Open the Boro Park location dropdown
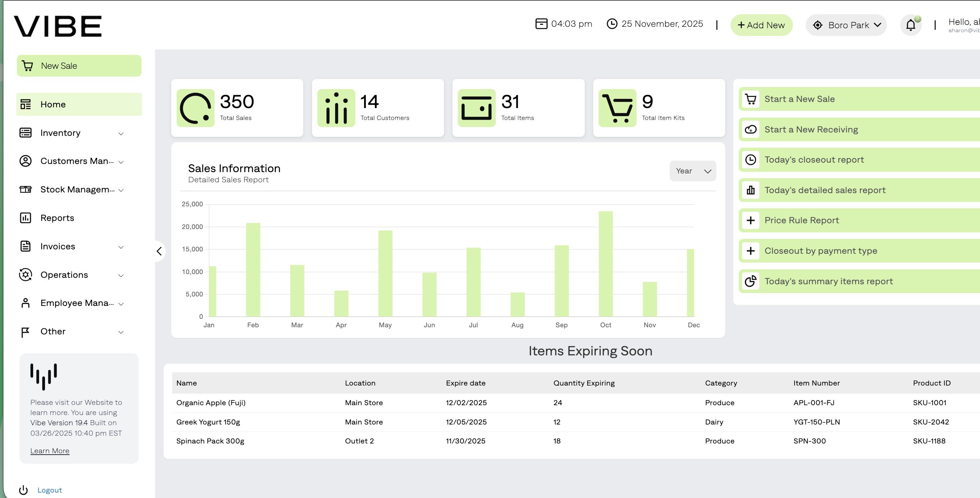 click(x=846, y=25)
